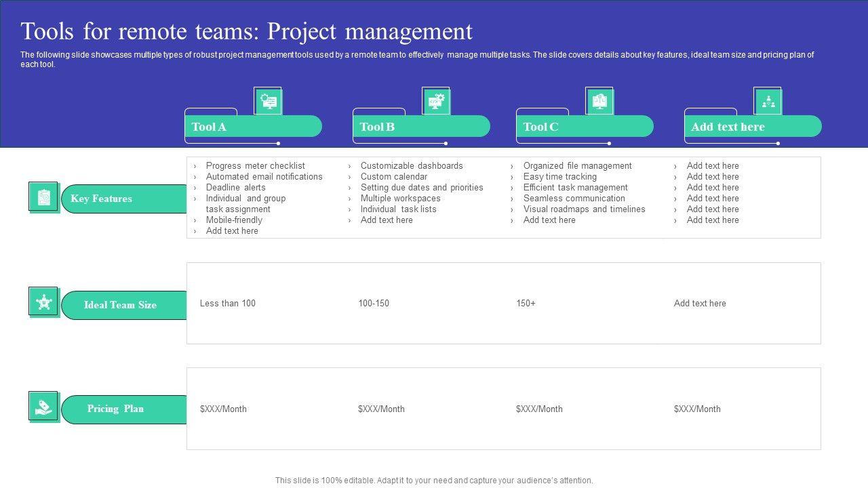Viewport: 868px width, 488px height.
Task: Click the team circle icon beside Ideal Team Size
Action: pos(44,302)
